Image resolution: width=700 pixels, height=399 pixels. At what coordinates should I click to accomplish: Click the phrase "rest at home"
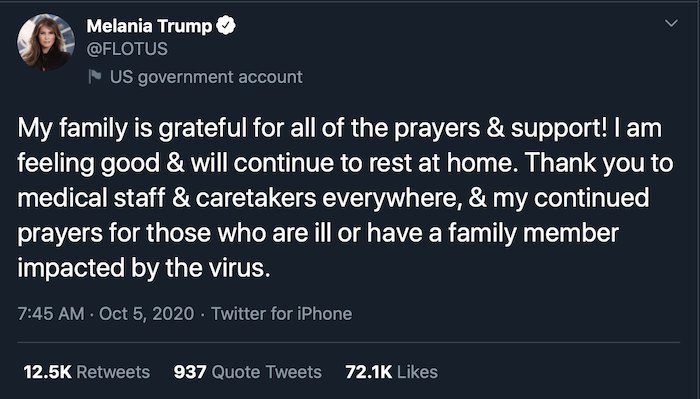pos(441,163)
